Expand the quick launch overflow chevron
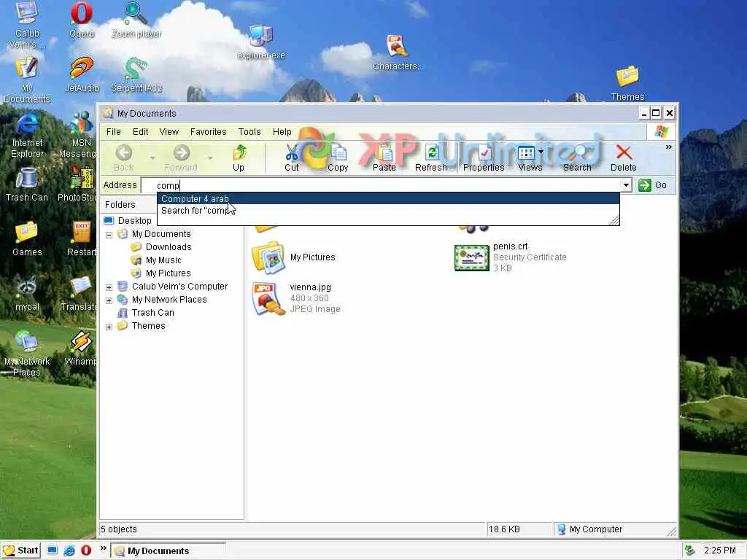 tap(104, 548)
